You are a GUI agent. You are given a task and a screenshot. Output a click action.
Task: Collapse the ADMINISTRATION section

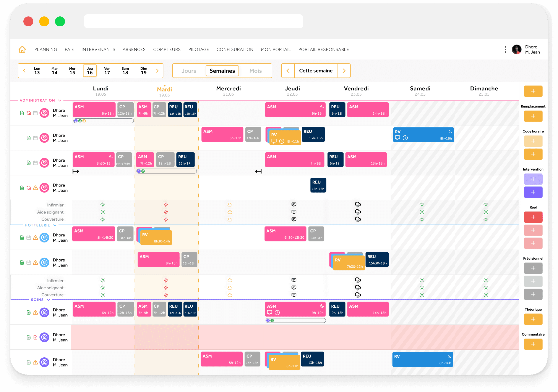coord(60,100)
